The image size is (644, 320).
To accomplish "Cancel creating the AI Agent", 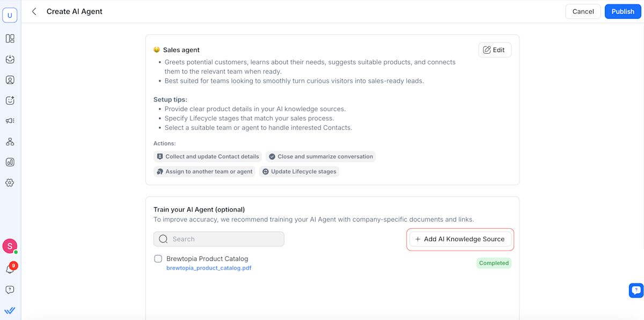I will click(x=583, y=11).
